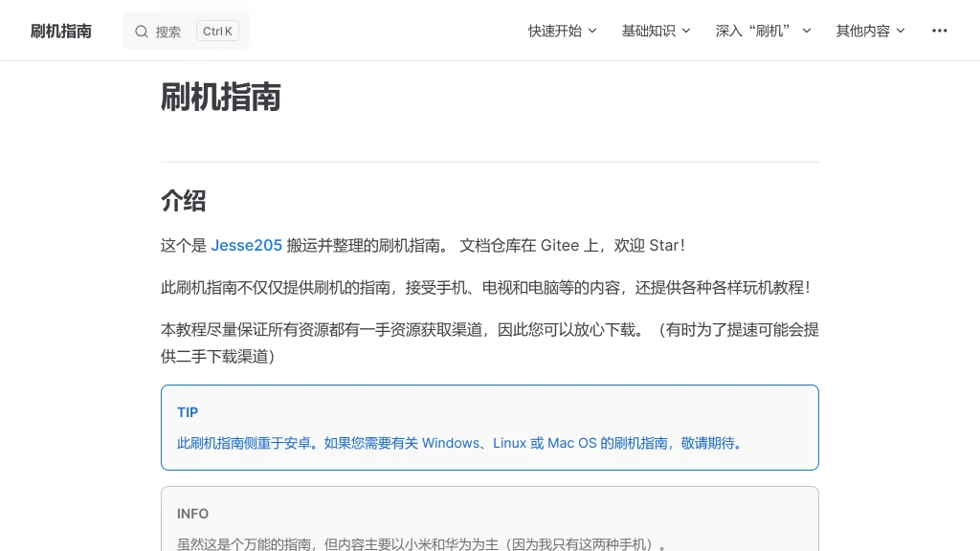This screenshot has width=980, height=551.
Task: Expand the chevron beside 其他内容
Action: point(901,31)
